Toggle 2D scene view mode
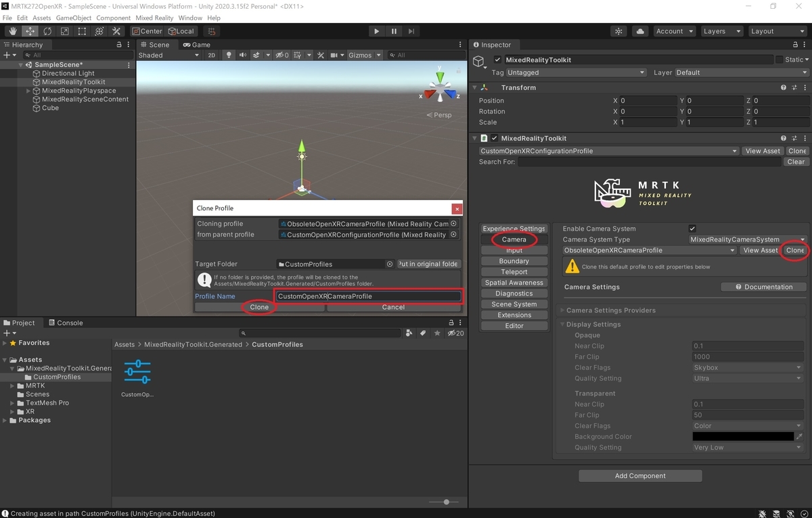The height and width of the screenshot is (518, 812). [212, 55]
